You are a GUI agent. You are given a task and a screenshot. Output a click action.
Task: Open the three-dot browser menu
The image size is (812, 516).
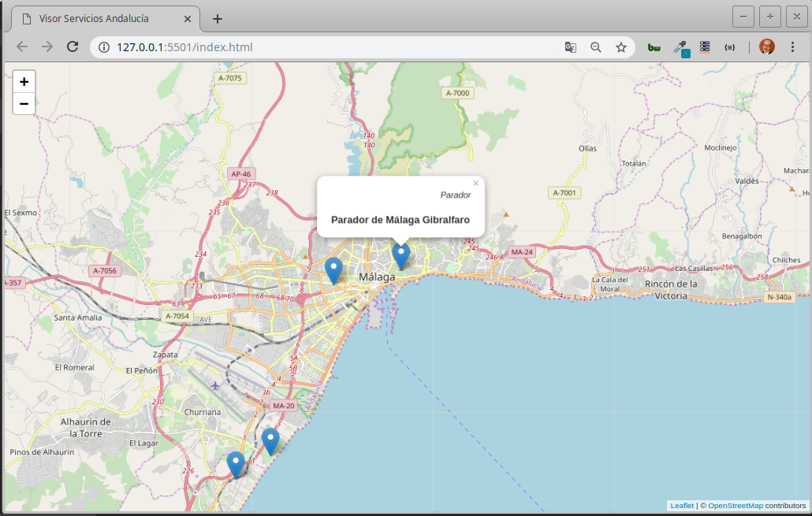[793, 46]
